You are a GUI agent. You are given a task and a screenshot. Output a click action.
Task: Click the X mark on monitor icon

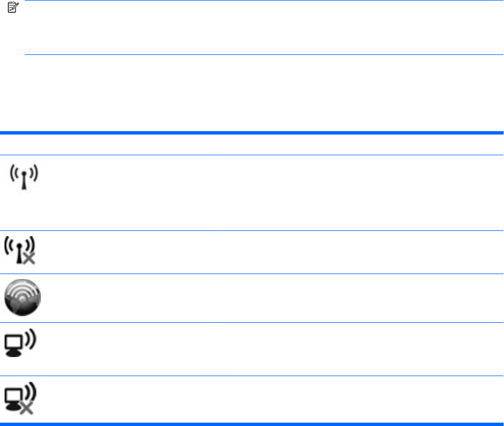tap(27, 409)
